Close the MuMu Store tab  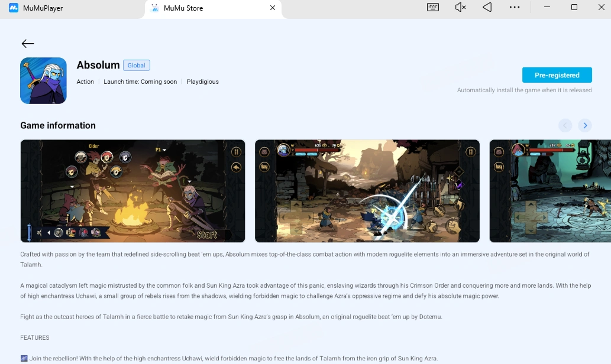point(273,8)
